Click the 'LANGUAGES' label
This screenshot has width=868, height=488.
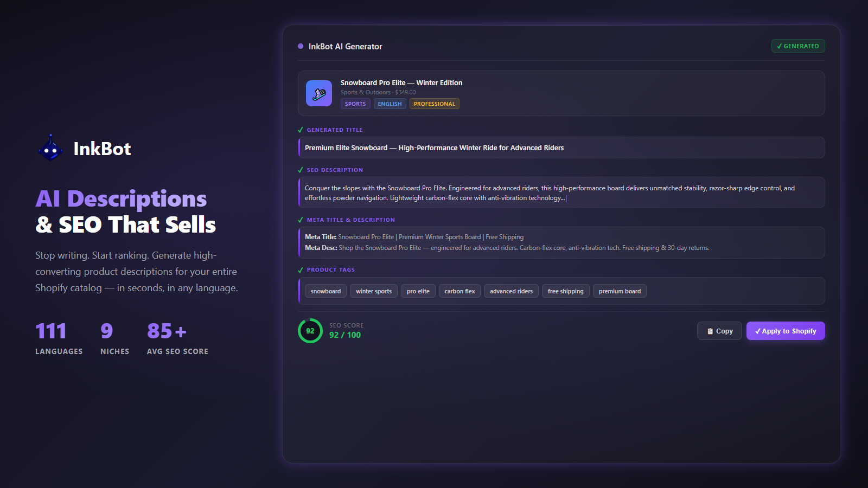(59, 351)
